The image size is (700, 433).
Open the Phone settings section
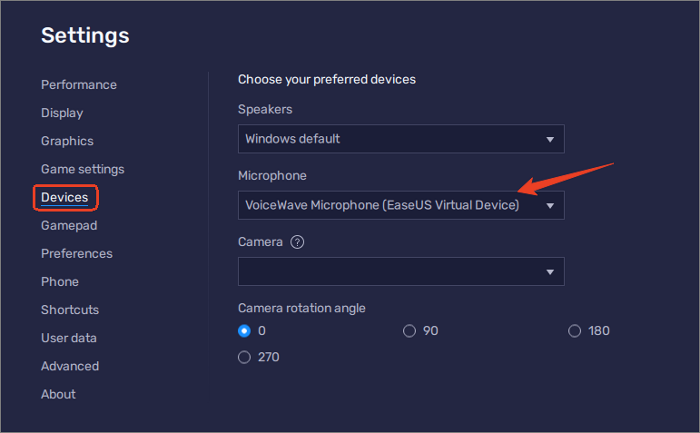pos(60,282)
